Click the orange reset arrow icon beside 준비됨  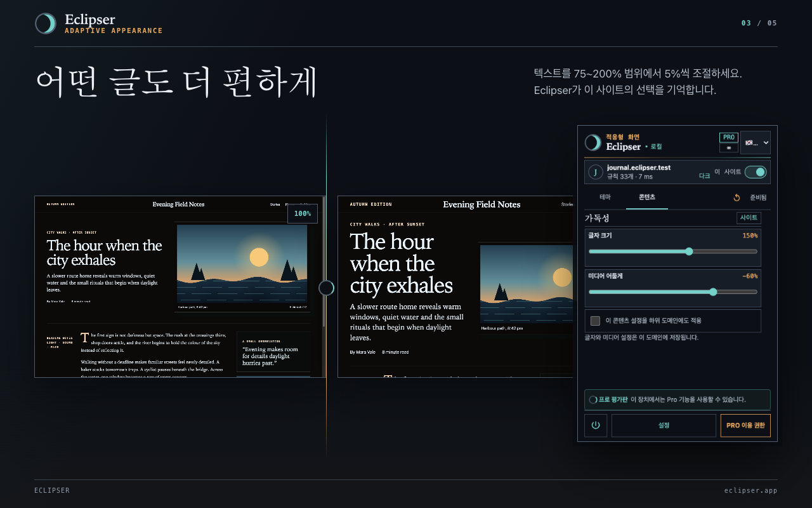(737, 197)
